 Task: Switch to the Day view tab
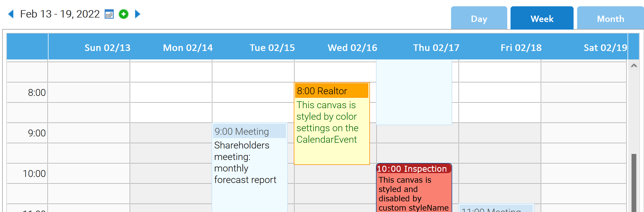[479, 19]
